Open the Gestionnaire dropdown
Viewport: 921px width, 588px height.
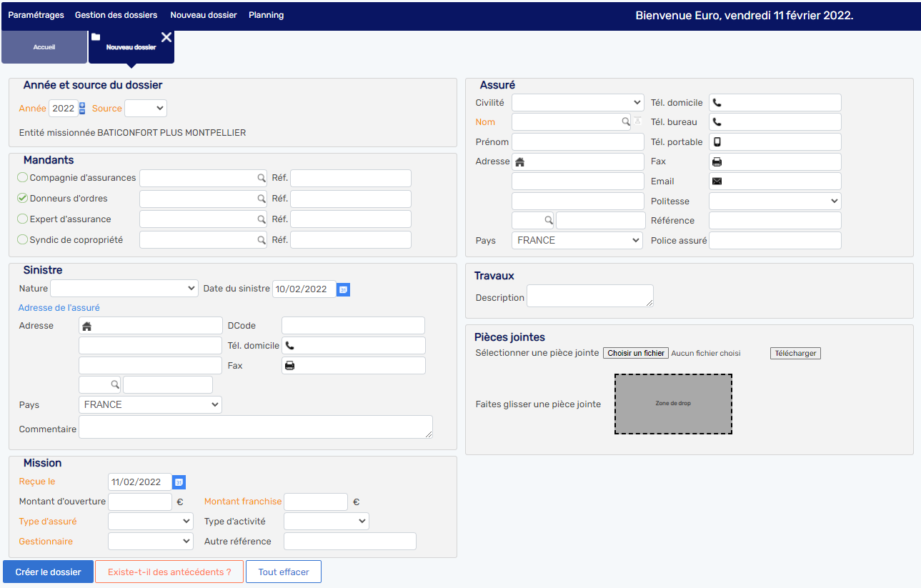(x=150, y=542)
